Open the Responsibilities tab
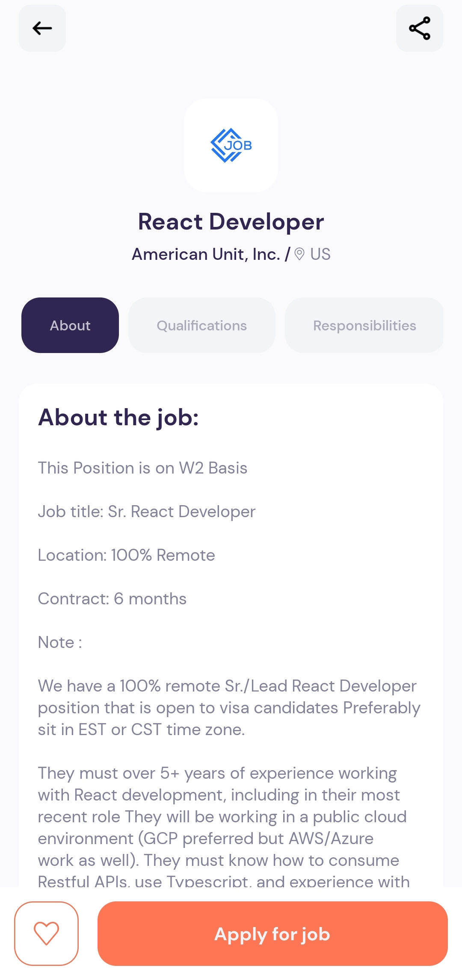462x980 pixels. click(364, 325)
